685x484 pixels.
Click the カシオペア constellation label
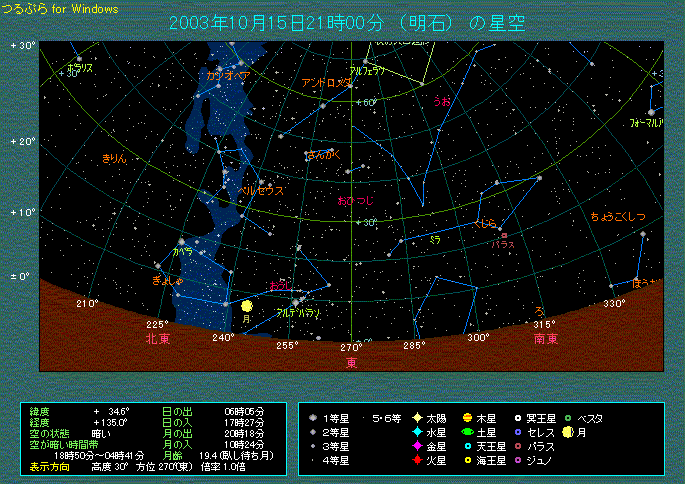[228, 76]
